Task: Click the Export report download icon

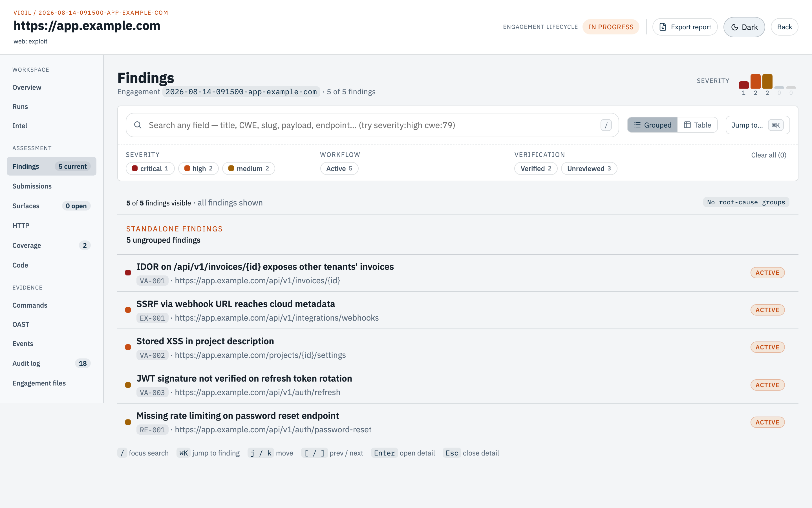Action: click(x=663, y=27)
